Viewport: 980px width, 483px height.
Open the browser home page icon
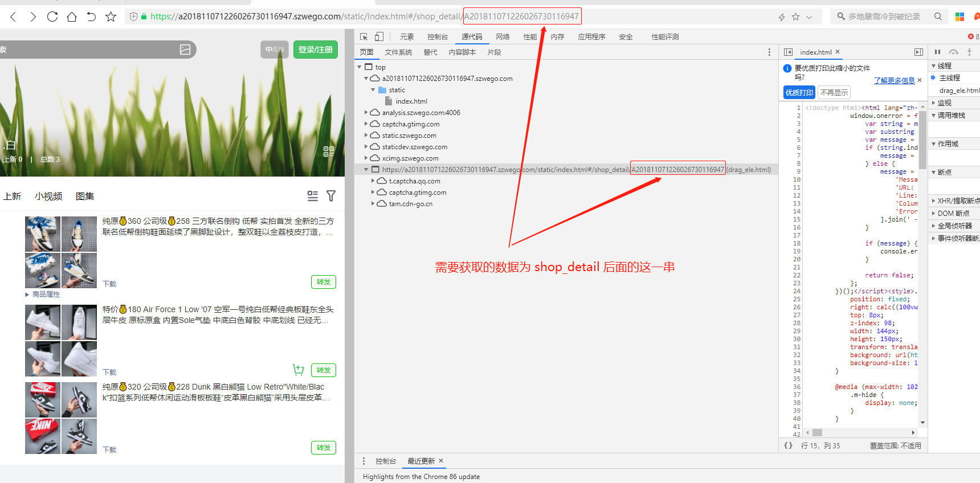(x=72, y=17)
